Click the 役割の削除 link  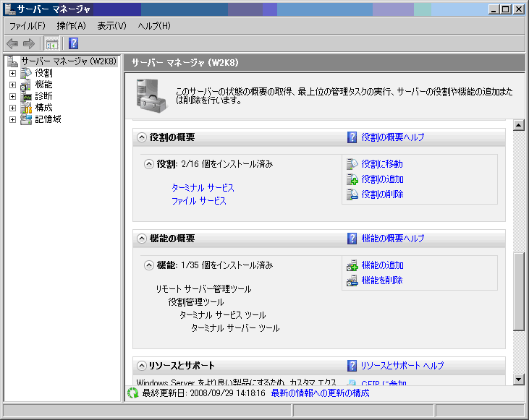[383, 194]
